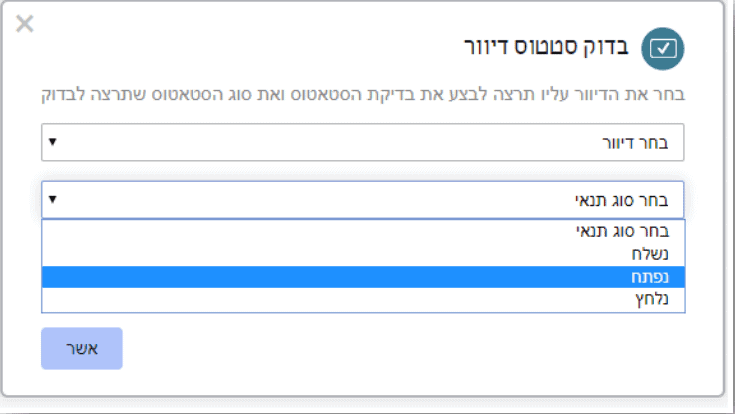Viewport: 735px width, 414px height.
Task: Click the teal checkmark status icon
Action: [662, 49]
